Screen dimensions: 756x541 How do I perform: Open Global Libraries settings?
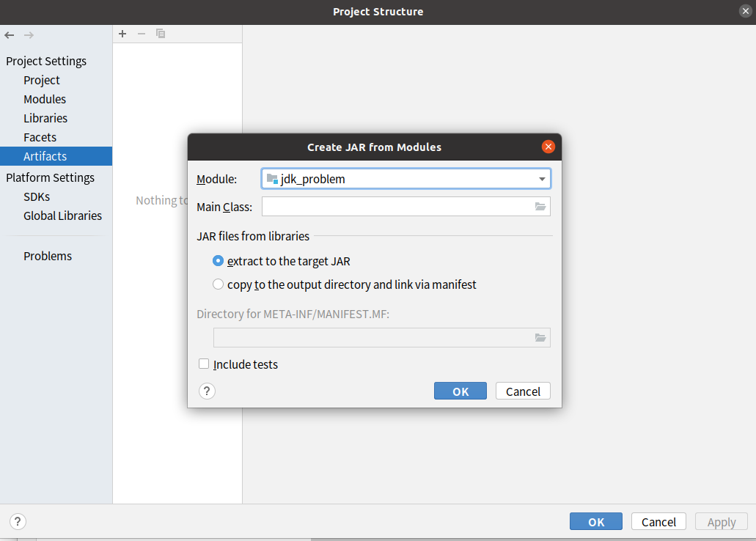[x=62, y=216]
